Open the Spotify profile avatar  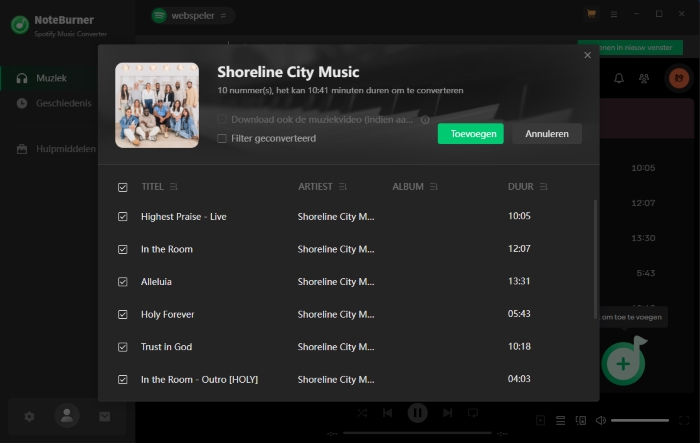[679, 78]
